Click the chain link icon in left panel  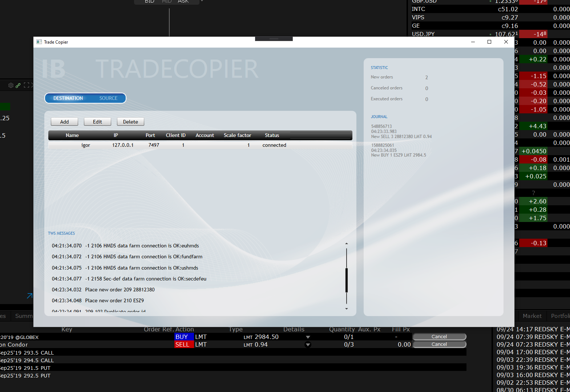(18, 85)
